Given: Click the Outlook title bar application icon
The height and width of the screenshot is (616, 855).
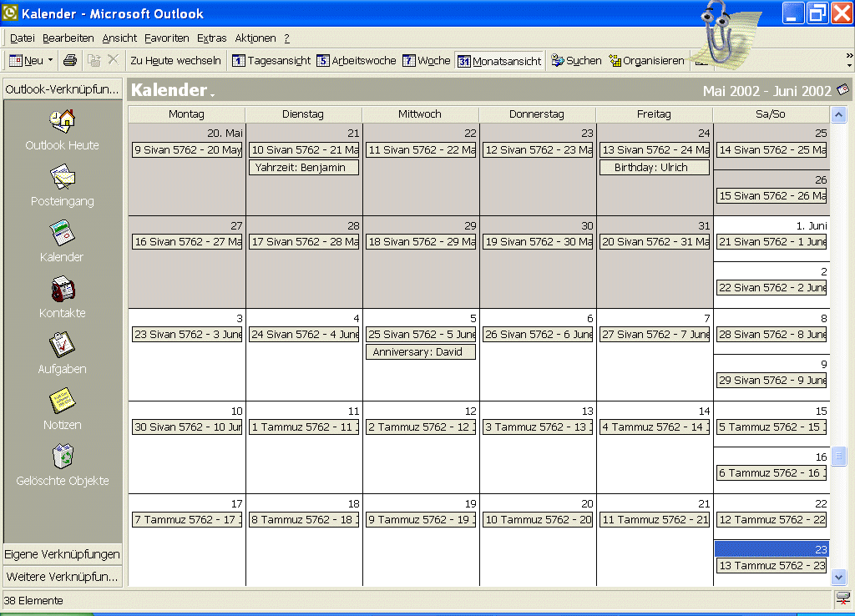Looking at the screenshot, I should click(x=10, y=13).
